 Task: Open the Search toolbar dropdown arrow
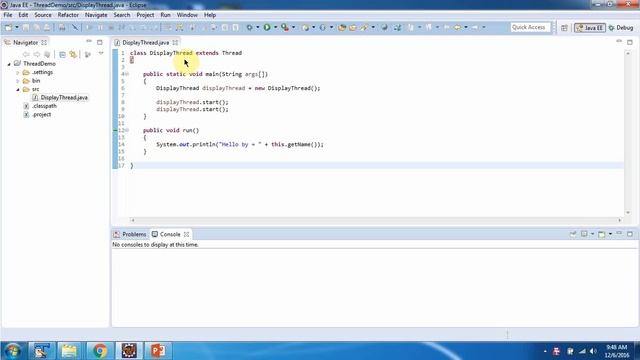point(373,27)
